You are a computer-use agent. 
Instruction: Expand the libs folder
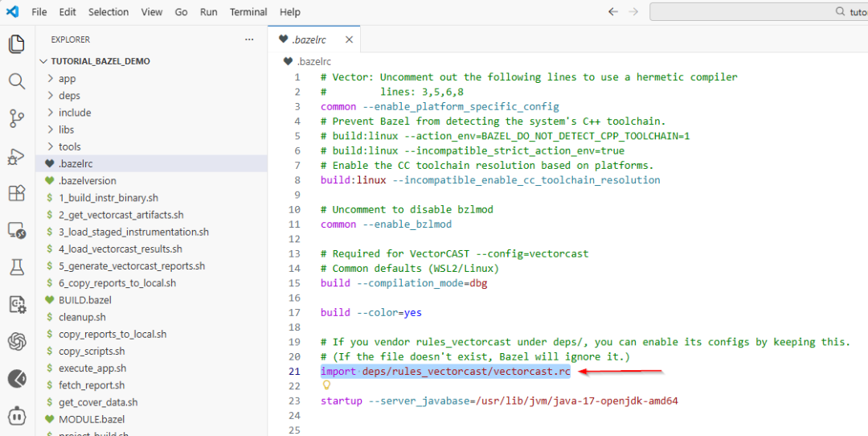(x=151, y=130)
